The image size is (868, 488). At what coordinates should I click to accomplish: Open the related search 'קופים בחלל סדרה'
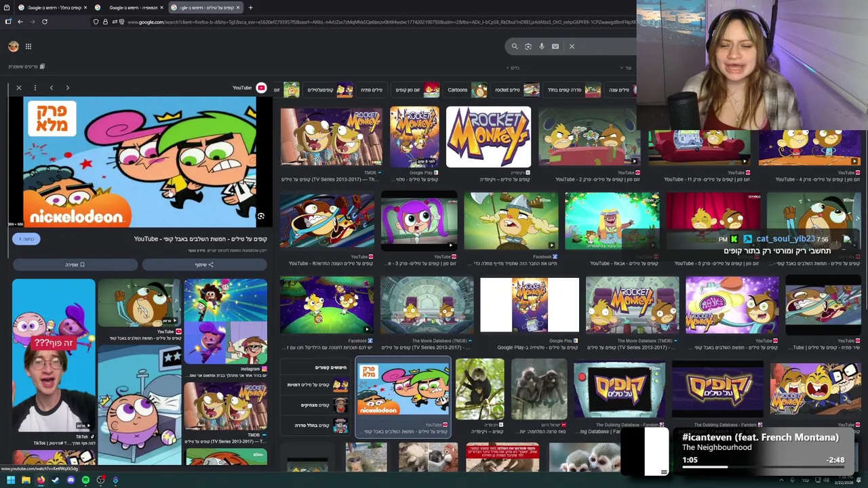[315, 426]
